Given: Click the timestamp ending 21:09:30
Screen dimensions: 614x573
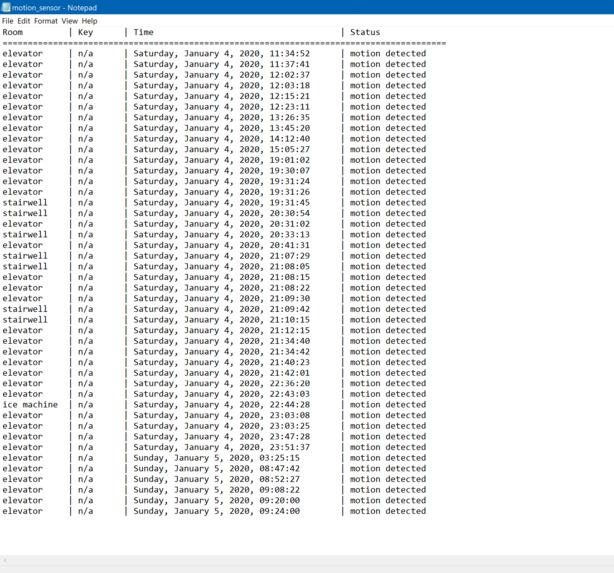Looking at the screenshot, I should click(x=222, y=298).
